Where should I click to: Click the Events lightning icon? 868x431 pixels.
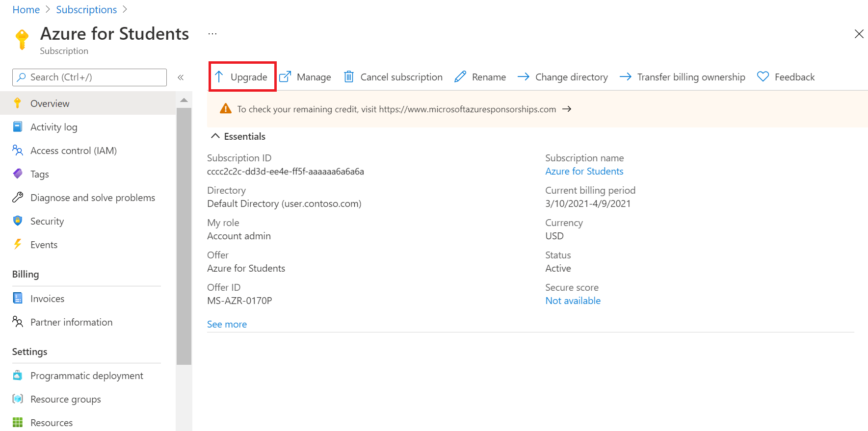pos(18,245)
